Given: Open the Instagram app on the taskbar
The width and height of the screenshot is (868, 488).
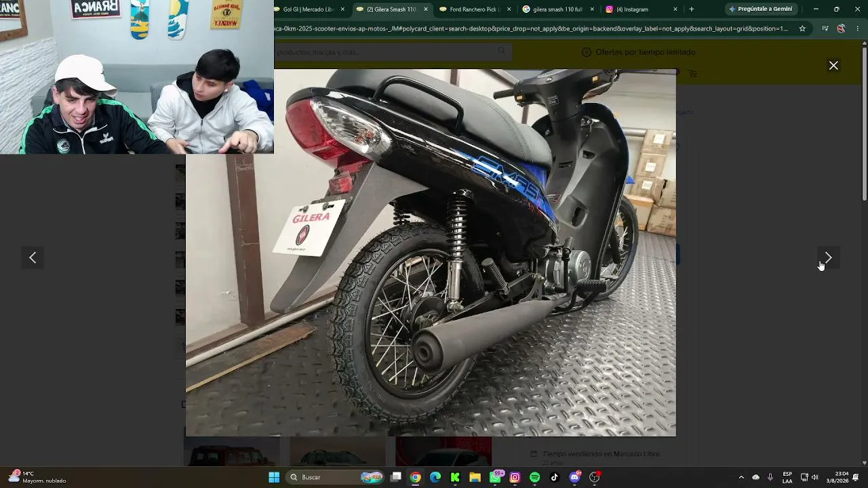Looking at the screenshot, I should 515,477.
